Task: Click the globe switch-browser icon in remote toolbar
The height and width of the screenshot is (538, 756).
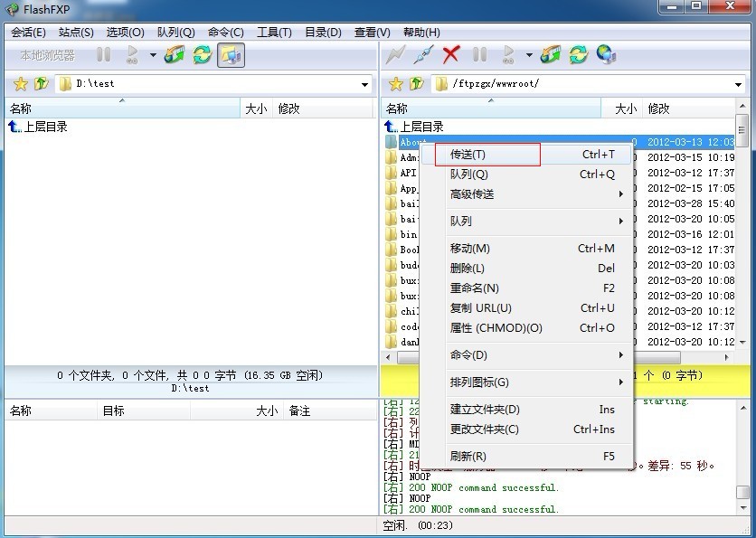Action: pyautogui.click(x=607, y=55)
